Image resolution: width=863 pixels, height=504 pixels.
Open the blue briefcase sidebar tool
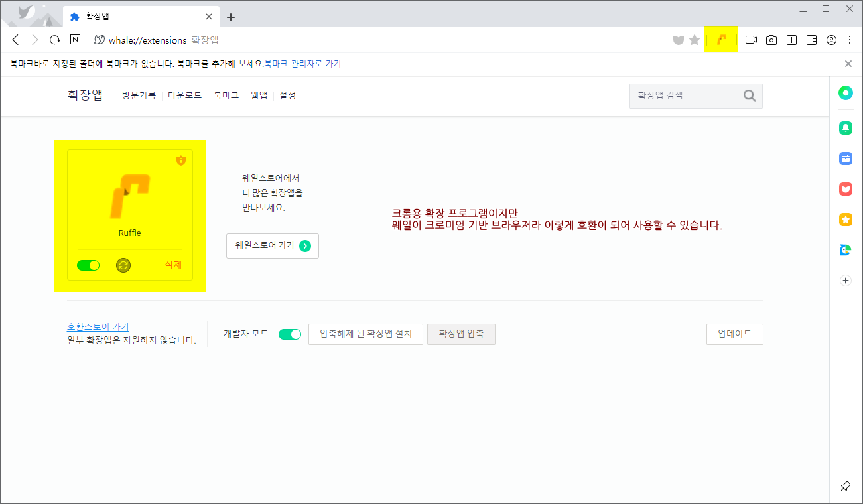[x=845, y=158]
